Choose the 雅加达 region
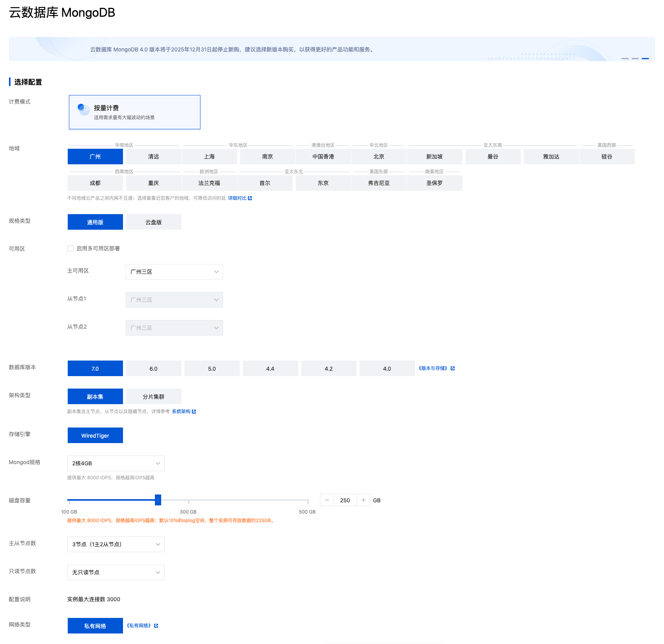This screenshot has width=664, height=644. tap(552, 157)
